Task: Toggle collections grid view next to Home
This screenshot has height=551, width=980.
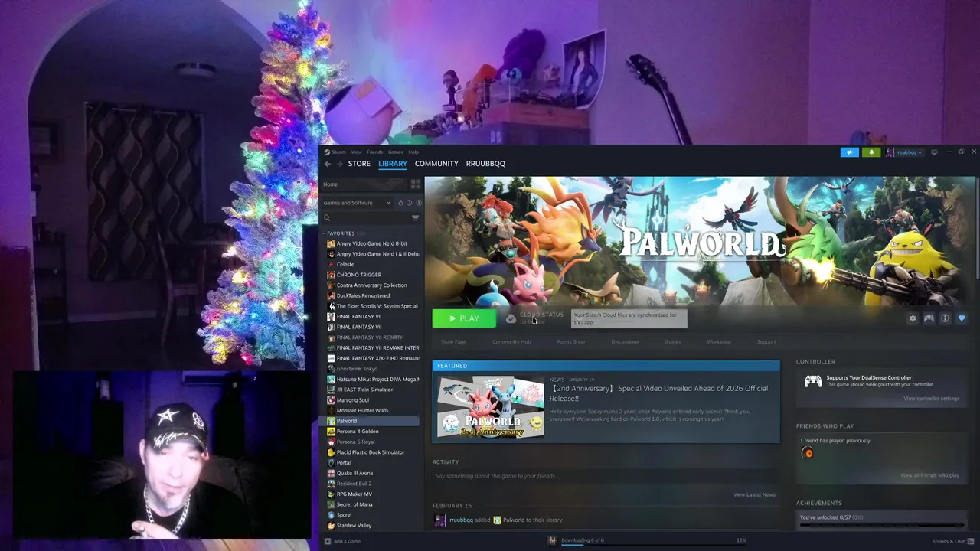Action: point(415,184)
